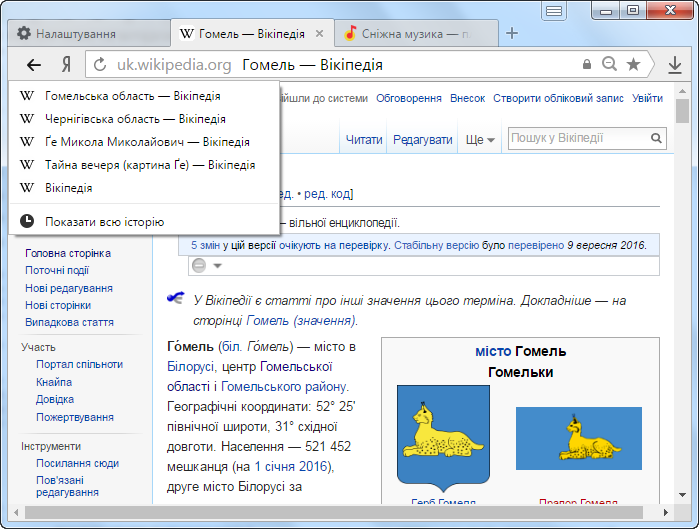Screen dimensions: 699x529
Task: Open the Пожертвування link
Action: coord(75,417)
